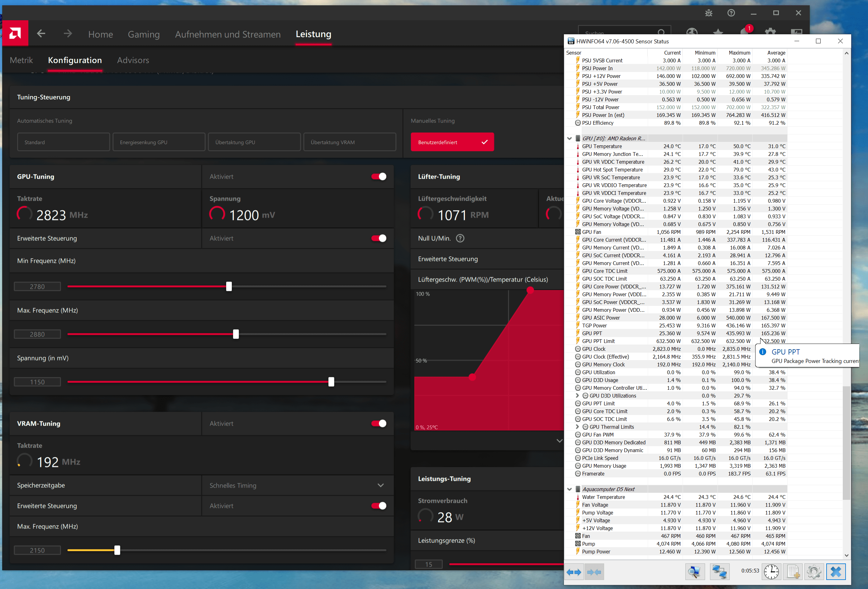
Task: Collapse the GPU [#0] AMD Radeon group
Action: pyautogui.click(x=569, y=139)
